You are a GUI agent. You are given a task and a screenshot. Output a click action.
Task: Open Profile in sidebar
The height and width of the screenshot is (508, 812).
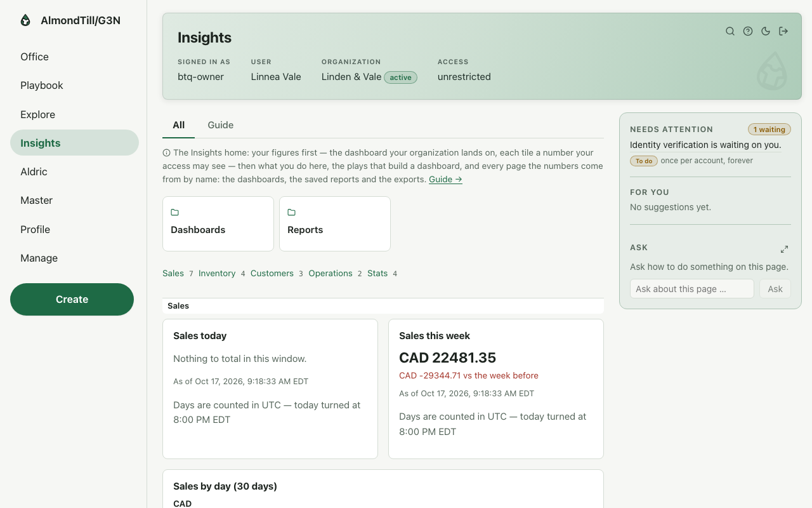tap(74, 229)
